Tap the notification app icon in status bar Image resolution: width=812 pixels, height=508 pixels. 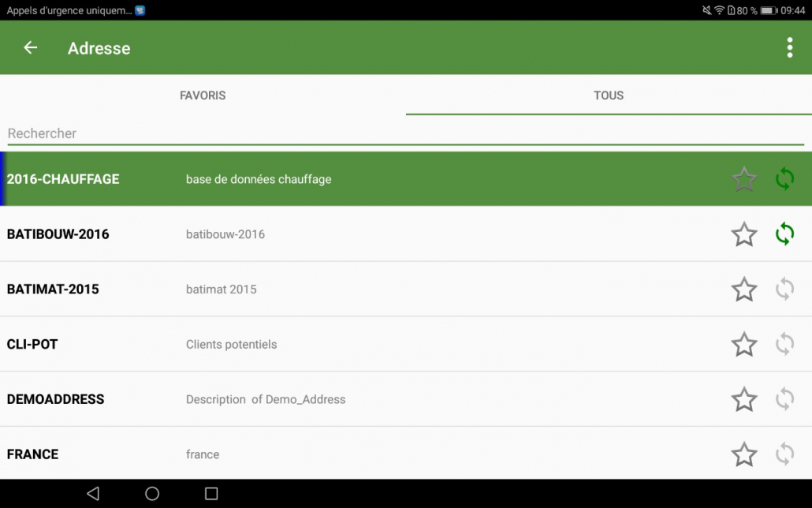point(140,10)
